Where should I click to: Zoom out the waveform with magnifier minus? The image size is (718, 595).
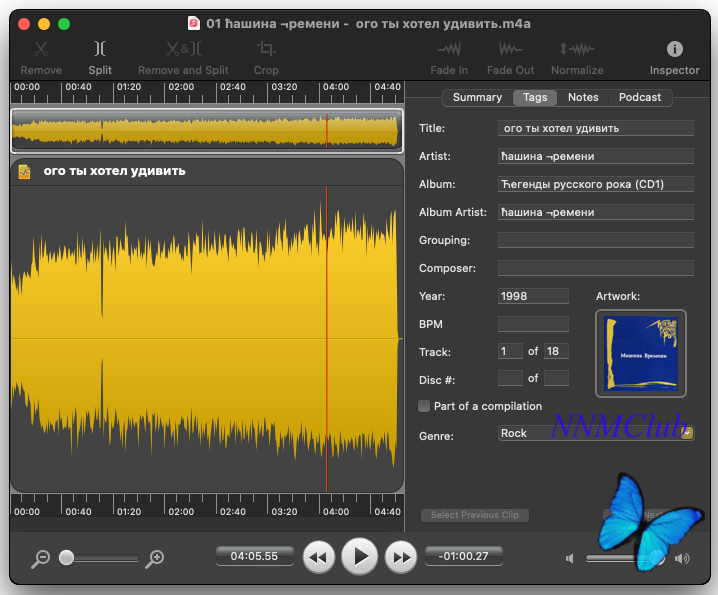tap(40, 559)
